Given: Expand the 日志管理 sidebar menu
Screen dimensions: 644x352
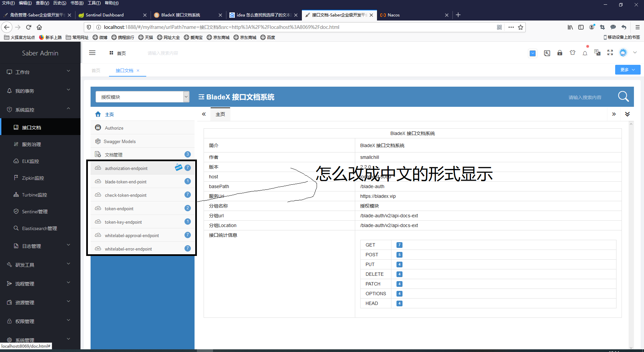Looking at the screenshot, I should pos(40,246).
